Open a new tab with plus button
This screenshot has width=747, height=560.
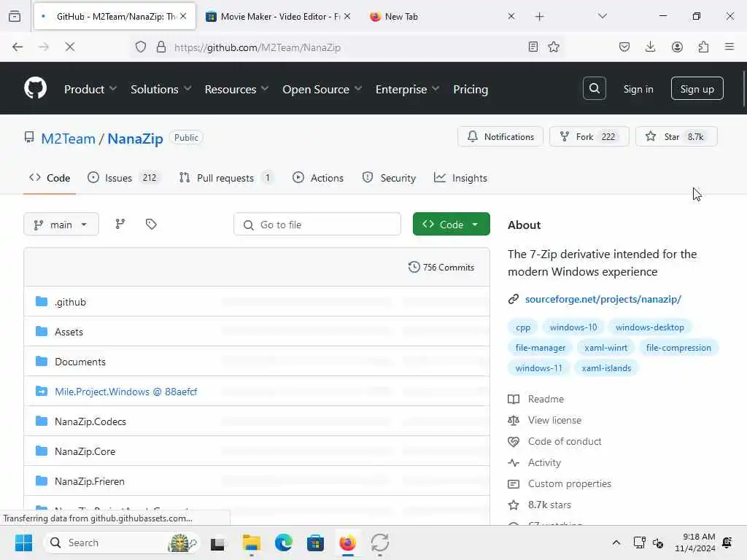pyautogui.click(x=539, y=17)
